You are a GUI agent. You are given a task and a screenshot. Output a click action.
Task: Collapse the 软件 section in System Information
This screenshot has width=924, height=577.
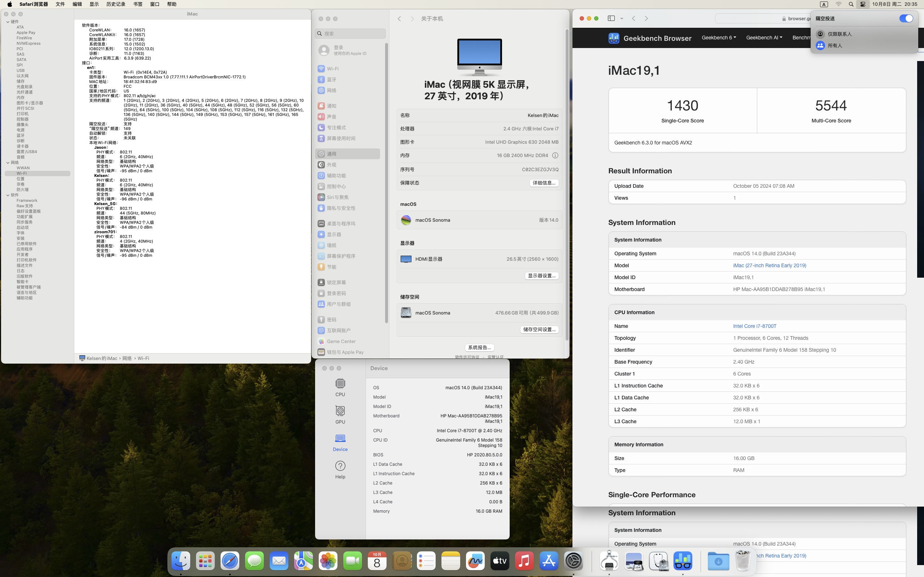pyautogui.click(x=8, y=195)
